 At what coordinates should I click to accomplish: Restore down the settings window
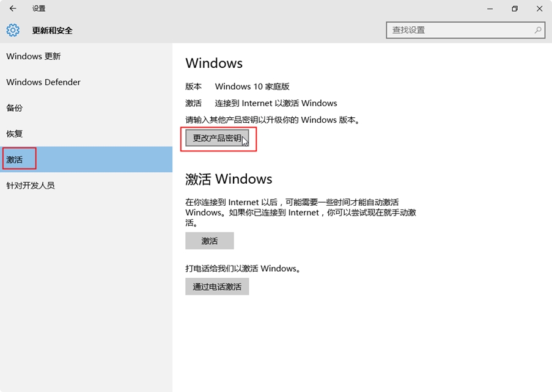pyautogui.click(x=515, y=9)
